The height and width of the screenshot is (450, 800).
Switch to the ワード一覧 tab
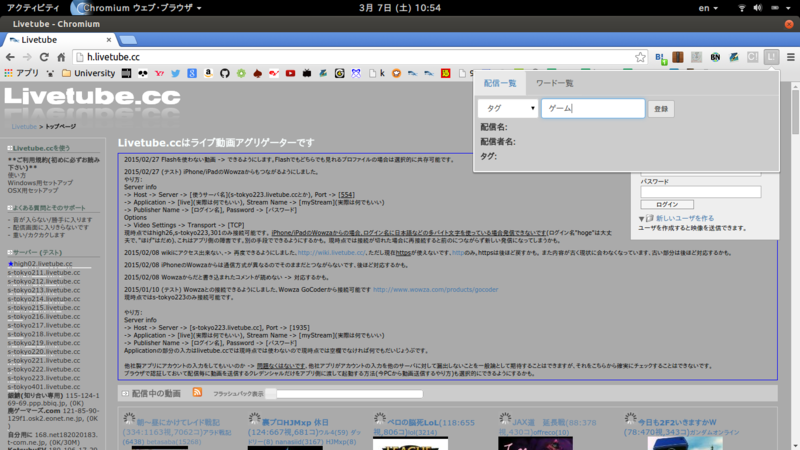point(554,83)
